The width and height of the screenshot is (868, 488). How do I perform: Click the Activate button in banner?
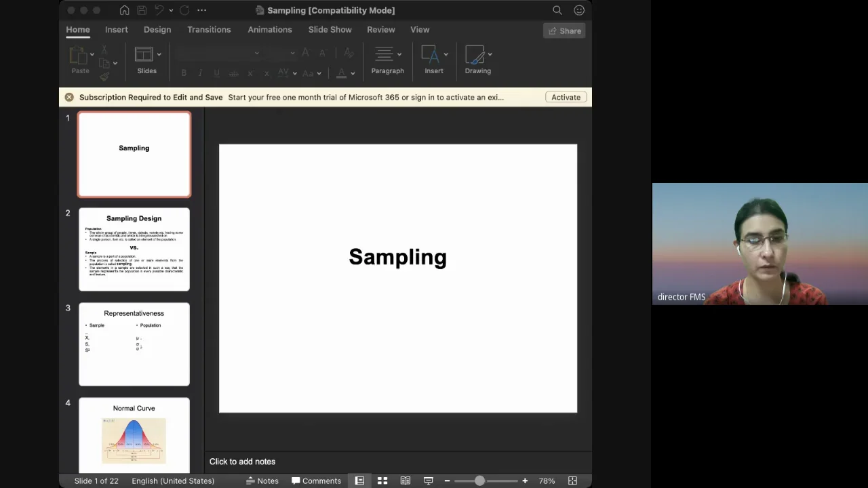tap(566, 97)
